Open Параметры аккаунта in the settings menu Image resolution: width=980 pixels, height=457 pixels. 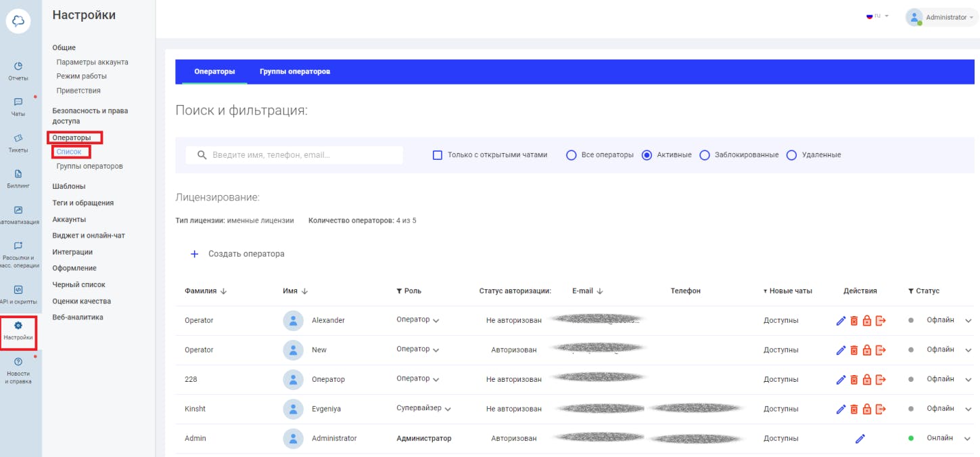click(92, 62)
